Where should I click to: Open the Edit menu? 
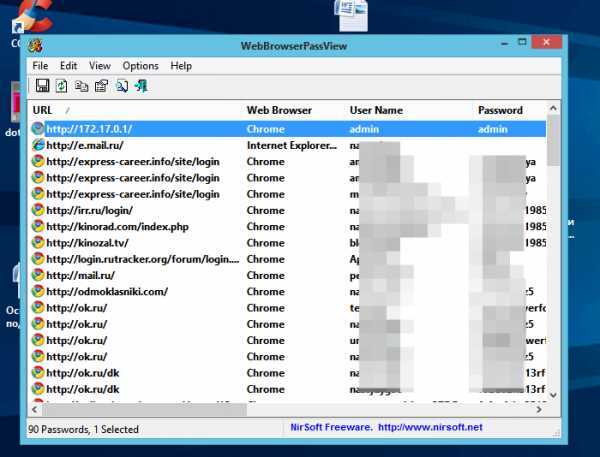coord(68,66)
